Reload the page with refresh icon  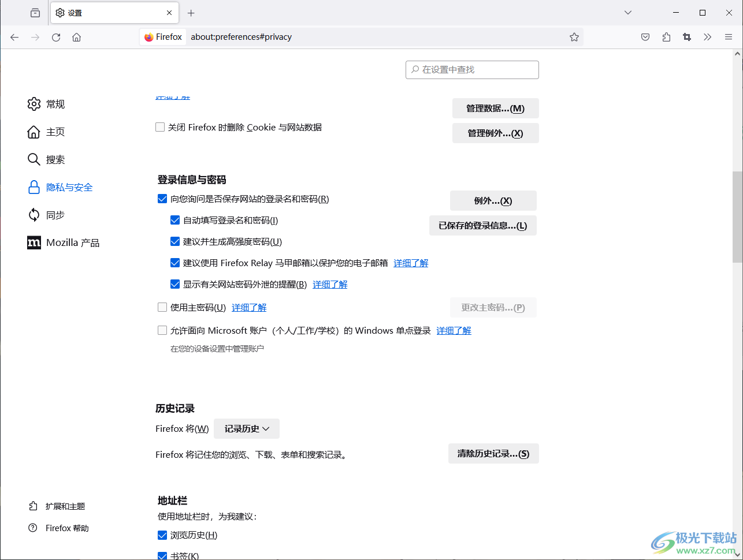point(56,37)
